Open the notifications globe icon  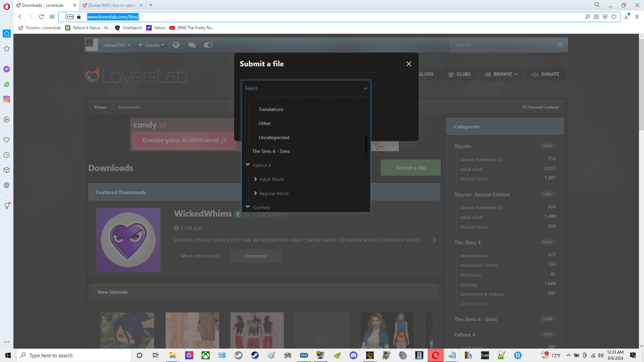pyautogui.click(x=176, y=45)
